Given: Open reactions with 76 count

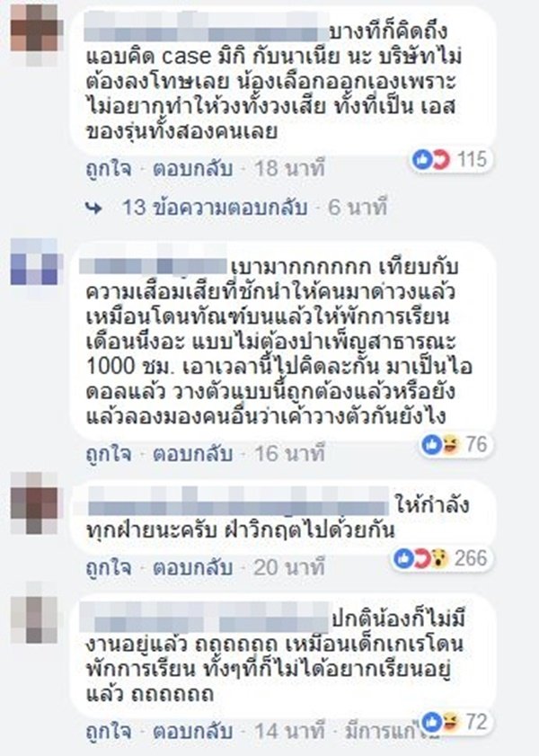Looking at the screenshot, I should coord(455,444).
